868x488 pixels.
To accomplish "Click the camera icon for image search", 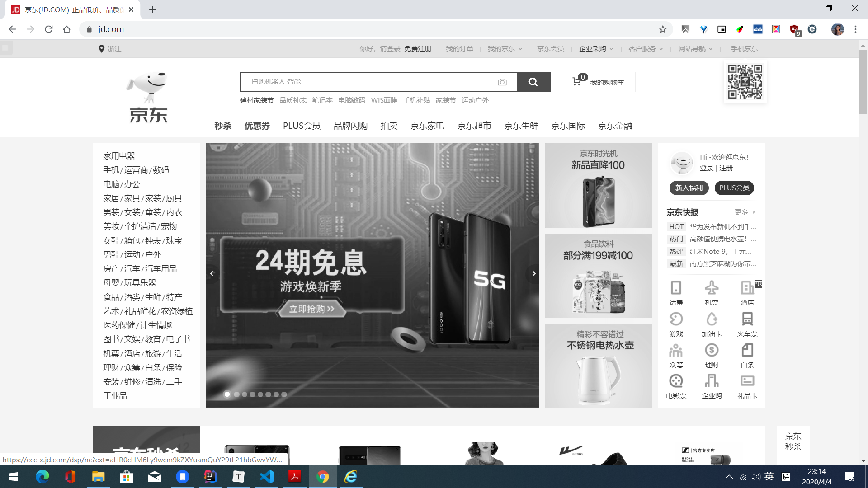I will (x=502, y=82).
